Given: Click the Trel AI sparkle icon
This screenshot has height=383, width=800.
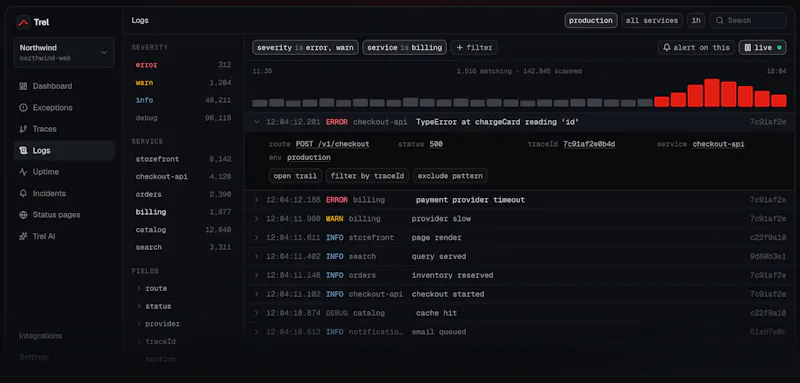Looking at the screenshot, I should (23, 236).
